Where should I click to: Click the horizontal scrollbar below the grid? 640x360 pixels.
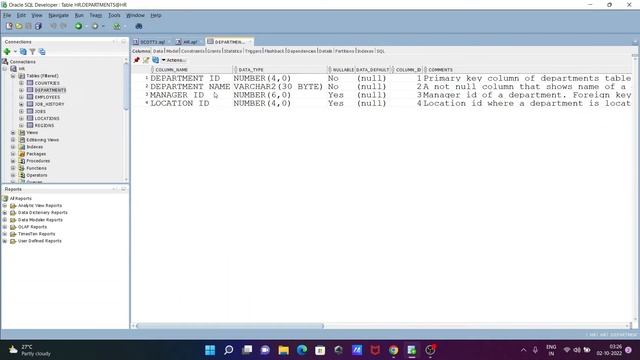(x=230, y=326)
